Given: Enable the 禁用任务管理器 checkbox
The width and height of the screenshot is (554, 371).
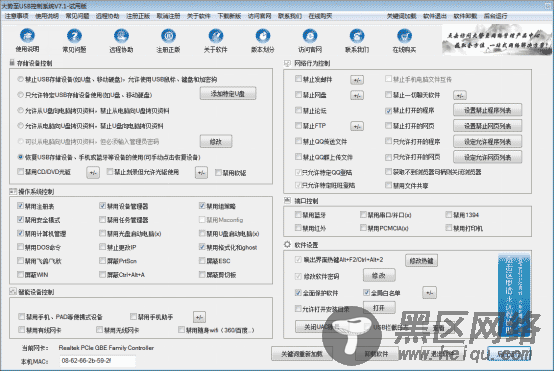Looking at the screenshot, I should (x=102, y=220).
